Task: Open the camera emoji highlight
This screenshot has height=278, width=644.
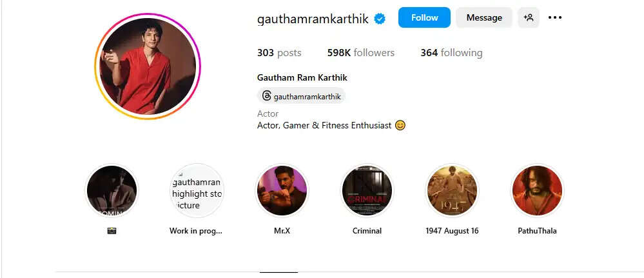Action: coord(112,191)
